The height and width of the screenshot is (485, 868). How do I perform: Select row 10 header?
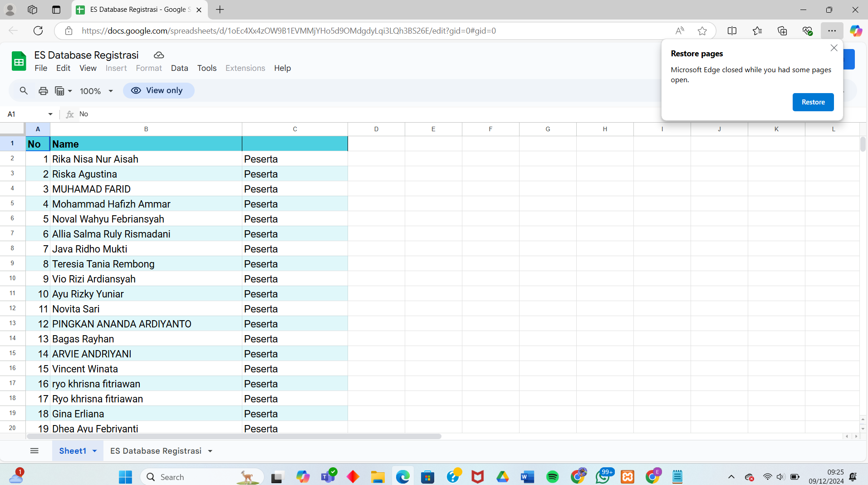click(x=12, y=278)
